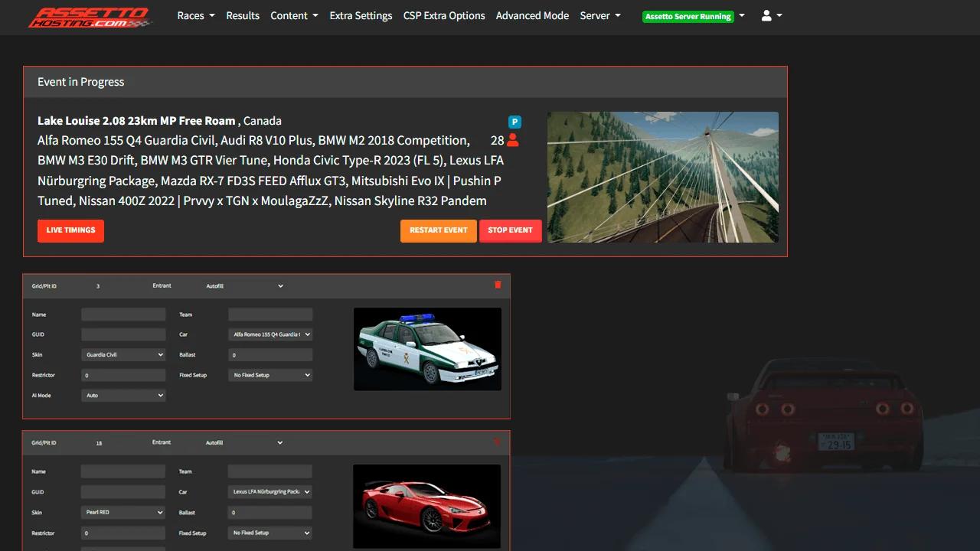The image size is (980, 551).
Task: Open Entrant Autofill dropdown for Grid ID 18
Action: 244,442
